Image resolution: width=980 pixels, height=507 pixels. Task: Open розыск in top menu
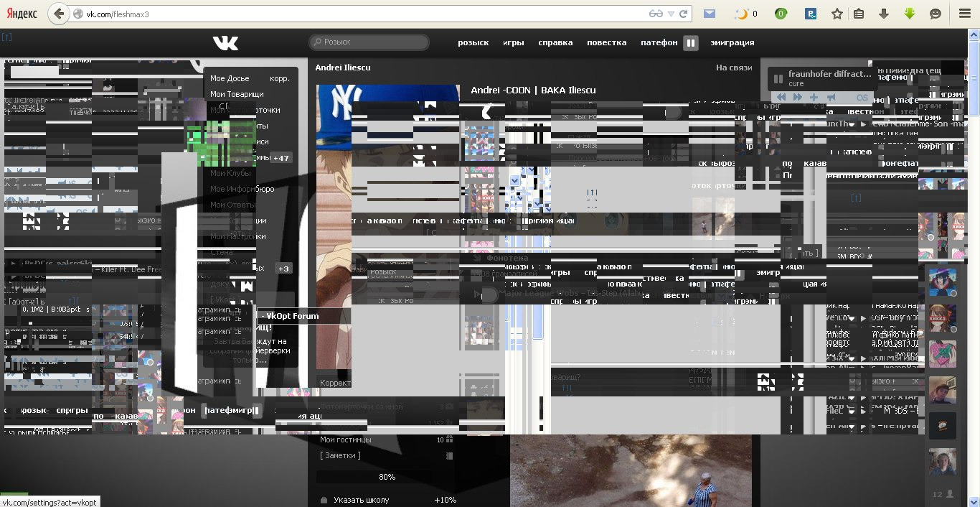473,42
